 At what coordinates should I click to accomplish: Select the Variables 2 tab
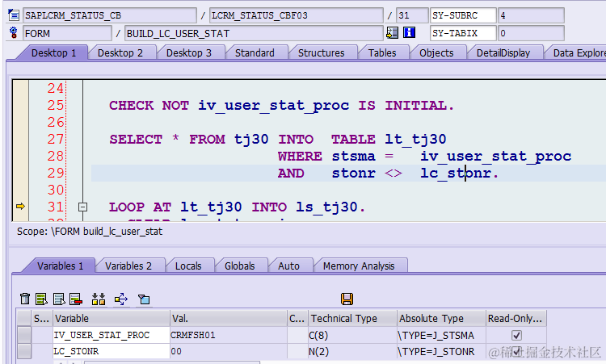[128, 266]
